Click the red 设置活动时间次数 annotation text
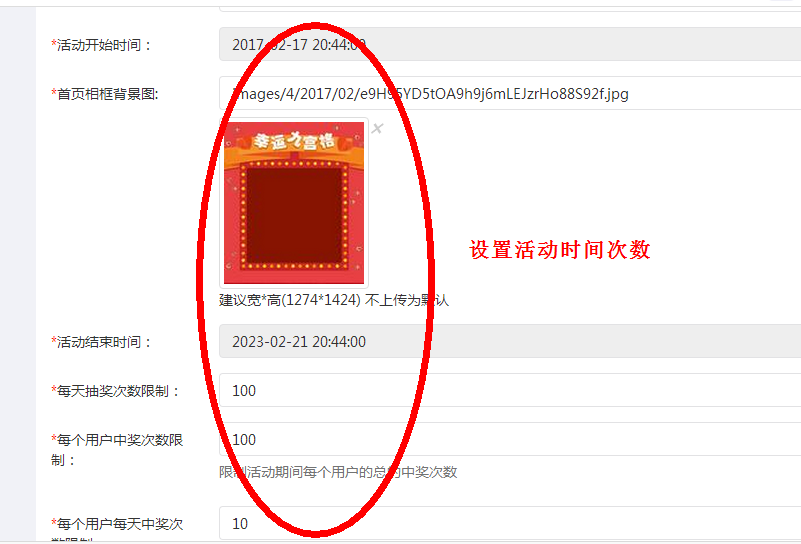 (x=559, y=250)
